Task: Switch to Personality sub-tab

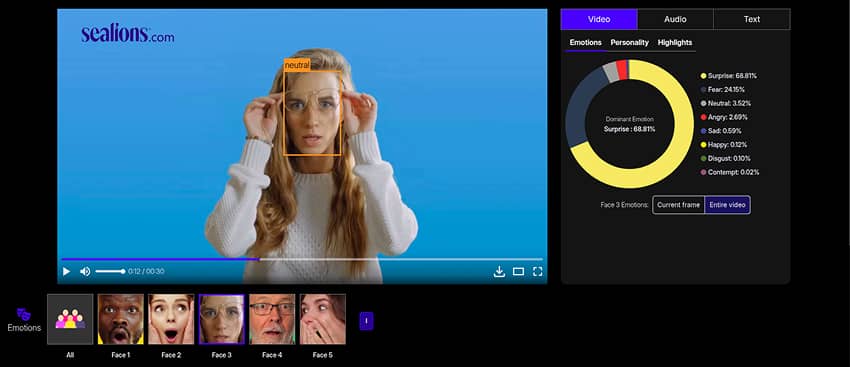Action: [x=629, y=42]
